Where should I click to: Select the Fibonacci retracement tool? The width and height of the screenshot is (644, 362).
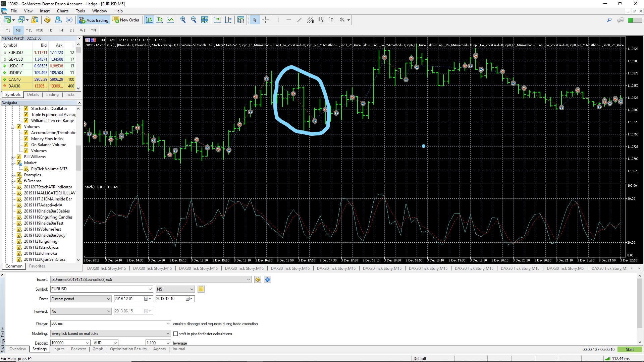point(321,20)
